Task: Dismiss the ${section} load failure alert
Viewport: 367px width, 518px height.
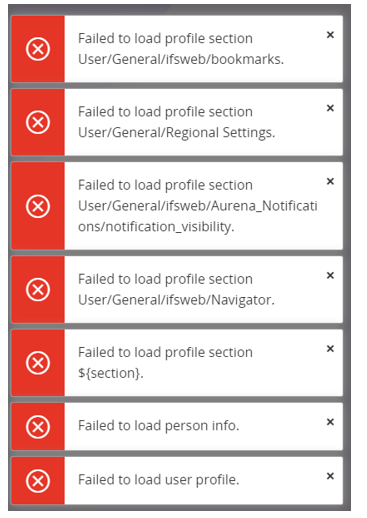Action: coord(330,349)
